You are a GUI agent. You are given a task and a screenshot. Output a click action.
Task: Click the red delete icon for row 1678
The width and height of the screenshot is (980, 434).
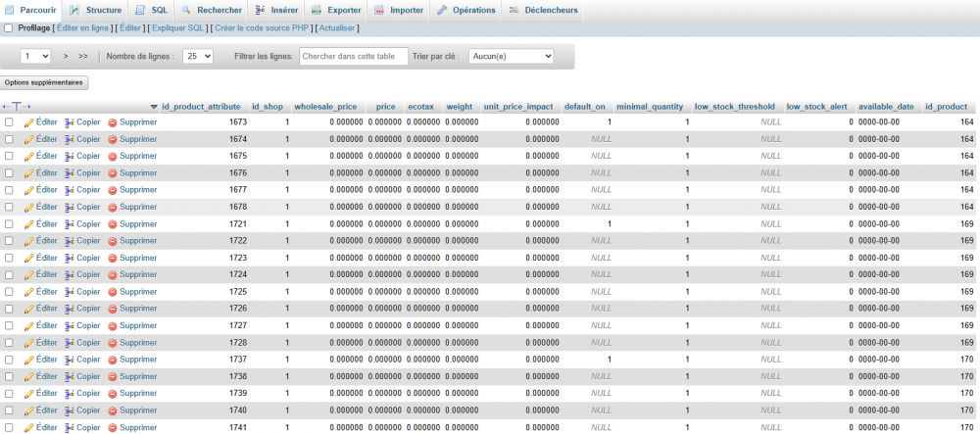pos(113,208)
